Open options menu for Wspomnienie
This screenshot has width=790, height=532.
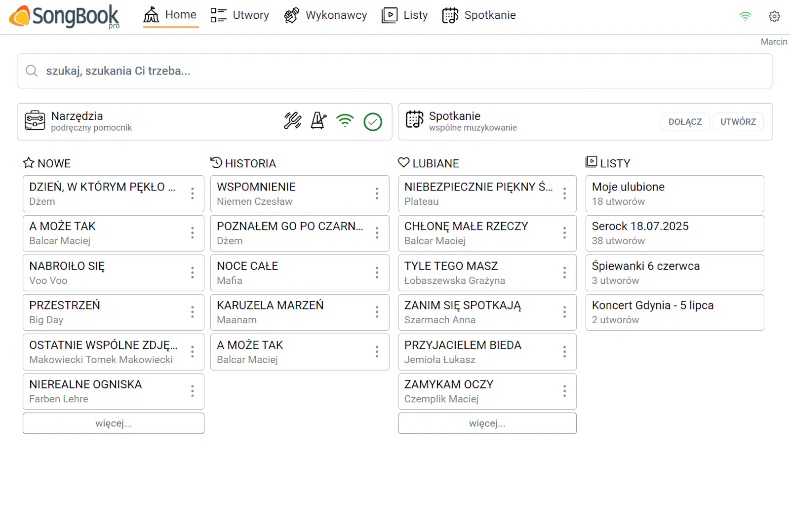pos(377,193)
